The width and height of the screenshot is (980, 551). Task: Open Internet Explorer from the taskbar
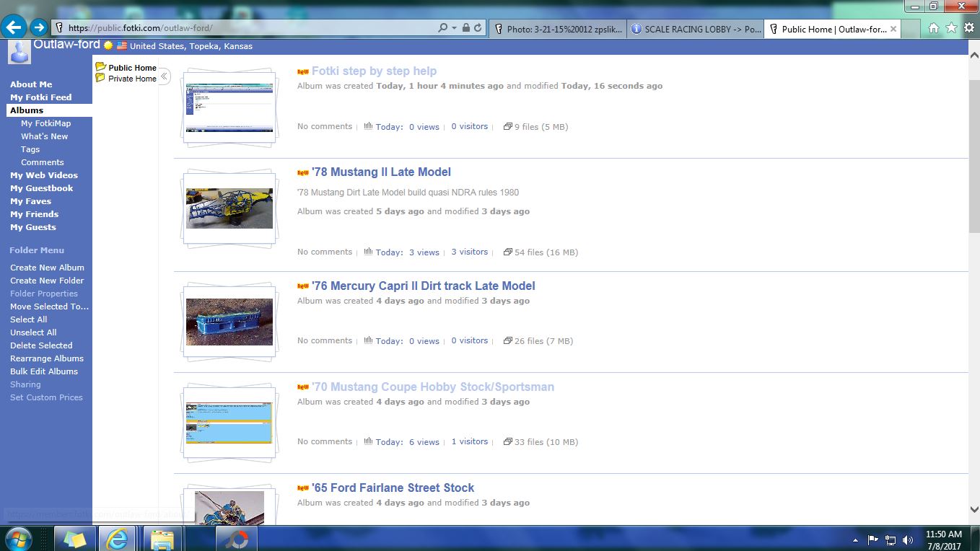[118, 539]
